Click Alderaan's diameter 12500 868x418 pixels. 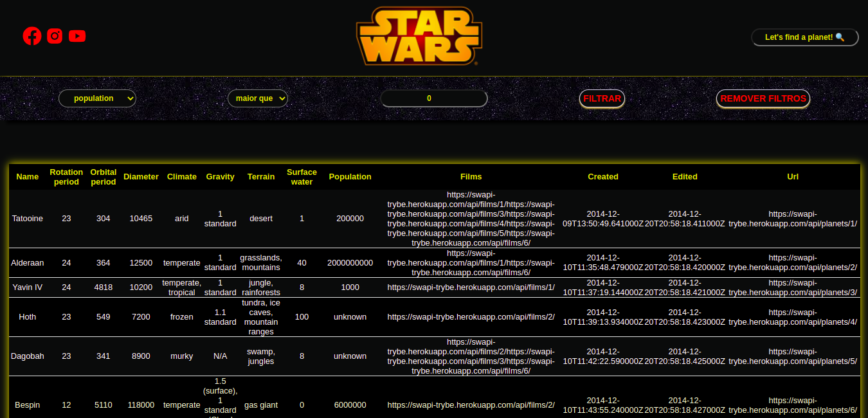point(141,263)
